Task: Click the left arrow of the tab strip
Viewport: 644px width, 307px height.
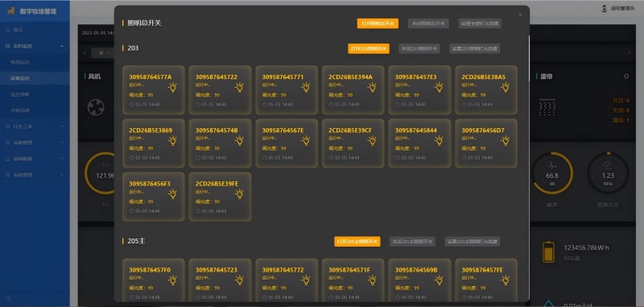Action: point(85,53)
